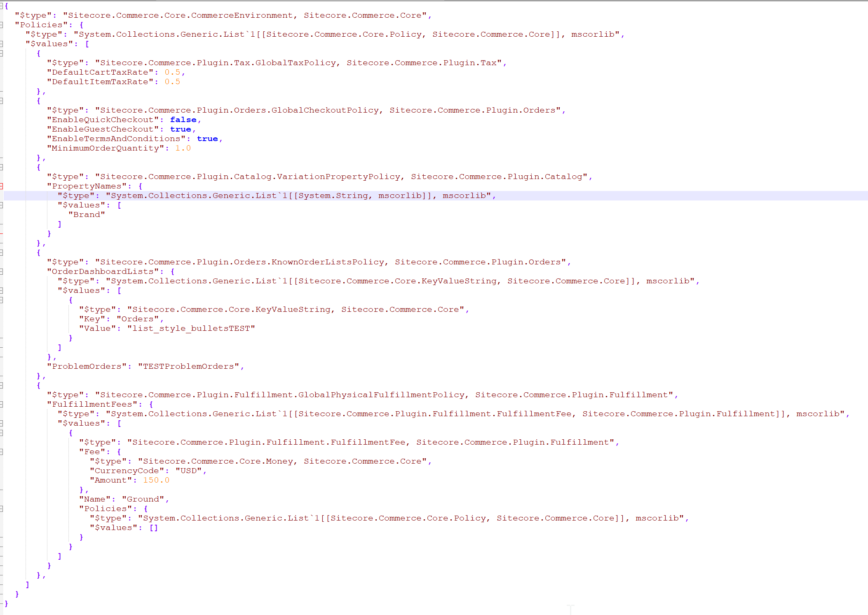The height and width of the screenshot is (615, 868).
Task: Click the GlobalTaxPolicy type string
Action: [x=298, y=63]
